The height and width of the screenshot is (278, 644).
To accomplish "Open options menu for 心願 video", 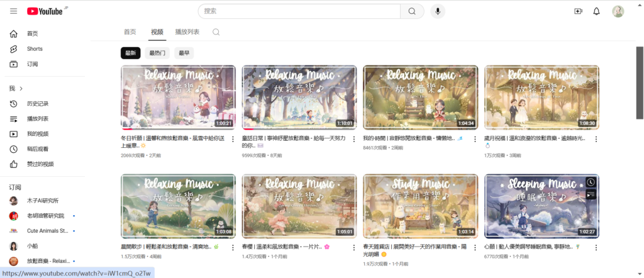I will [596, 248].
